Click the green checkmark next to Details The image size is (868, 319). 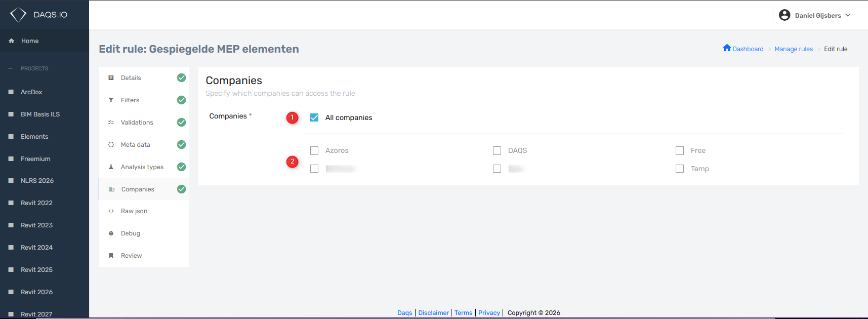pos(181,78)
